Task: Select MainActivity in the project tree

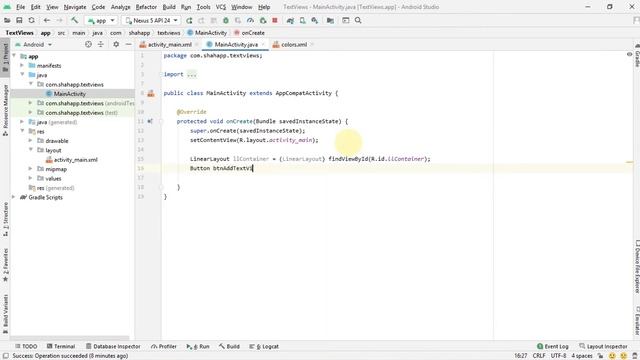Action: (69, 94)
